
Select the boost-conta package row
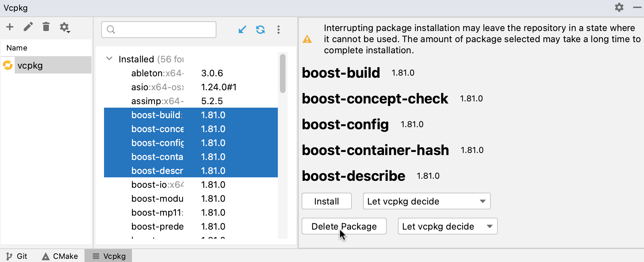click(191, 157)
